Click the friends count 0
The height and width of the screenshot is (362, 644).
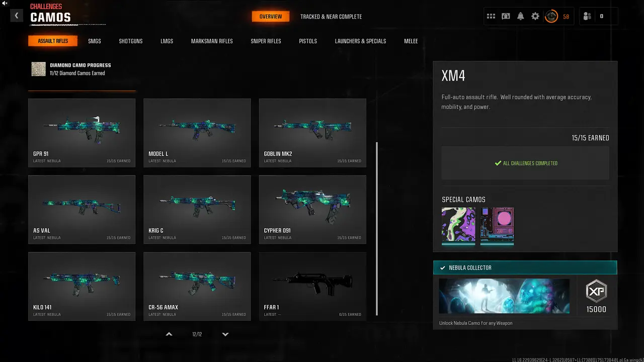pyautogui.click(x=601, y=17)
